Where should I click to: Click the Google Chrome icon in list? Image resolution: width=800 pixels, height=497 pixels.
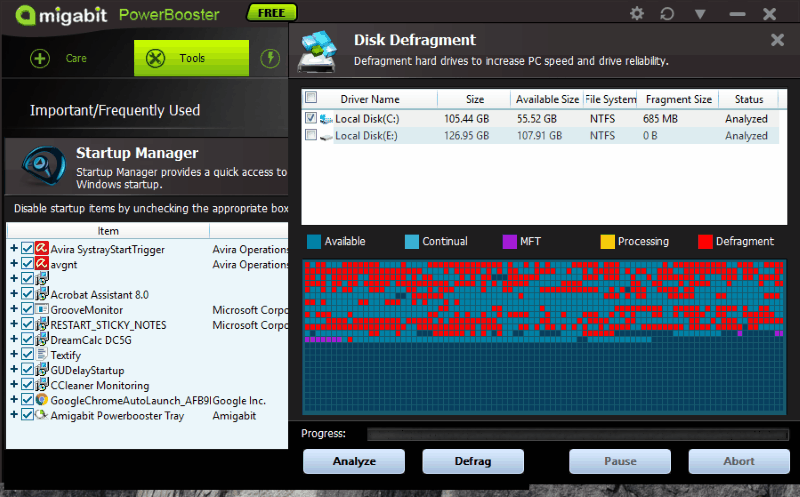[x=42, y=400]
